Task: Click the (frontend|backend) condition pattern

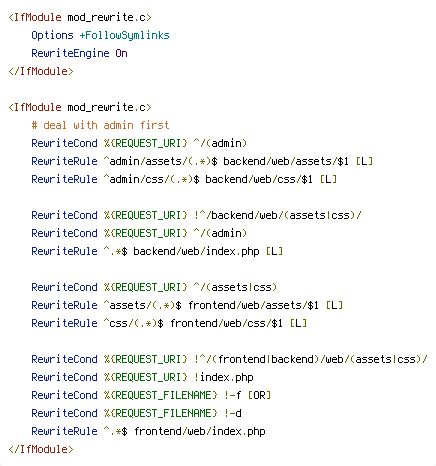Action: pyautogui.click(x=265, y=359)
